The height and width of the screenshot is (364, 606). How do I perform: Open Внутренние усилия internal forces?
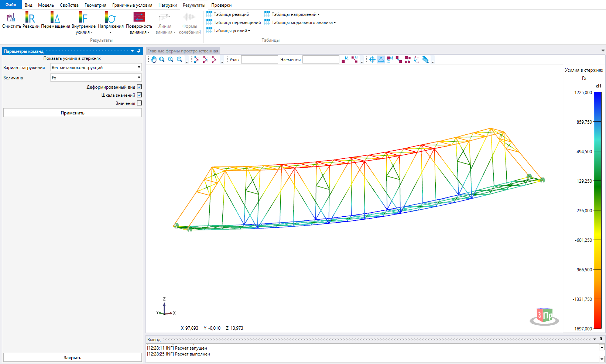click(x=83, y=17)
